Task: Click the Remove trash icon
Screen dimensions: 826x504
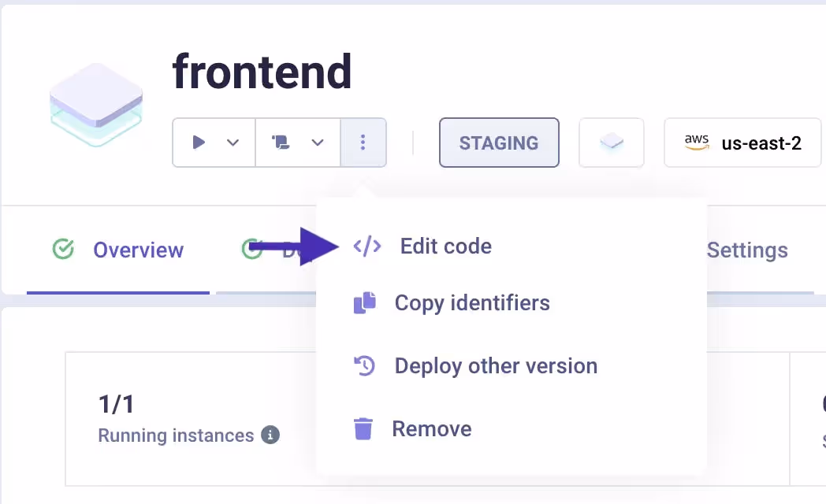Action: (x=363, y=428)
